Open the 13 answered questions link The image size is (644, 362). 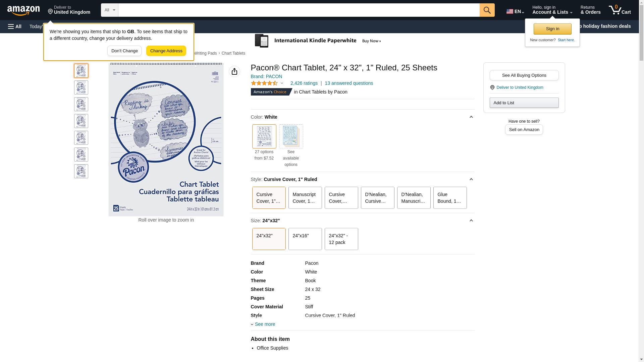click(348, 83)
